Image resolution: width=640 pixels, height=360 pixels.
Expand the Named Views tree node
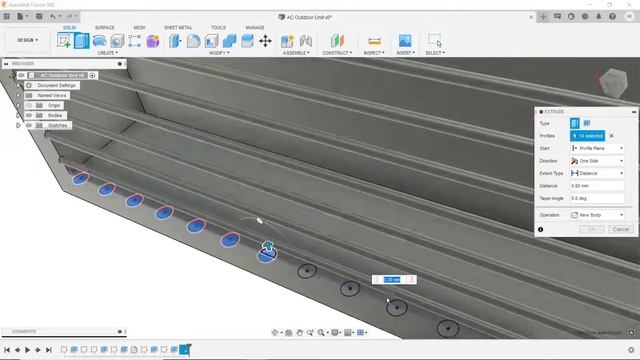[x=18, y=96]
